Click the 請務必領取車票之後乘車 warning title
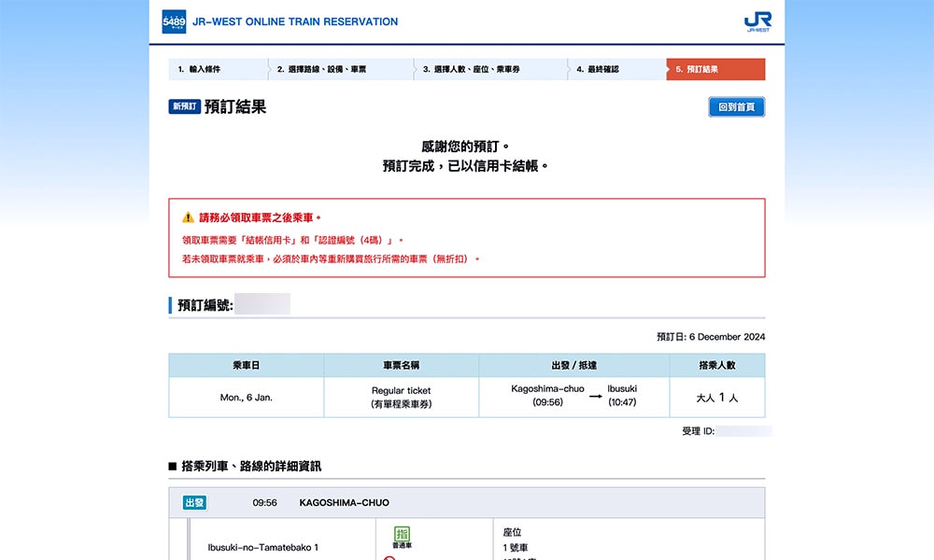This screenshot has height=560, width=934. coord(260,217)
